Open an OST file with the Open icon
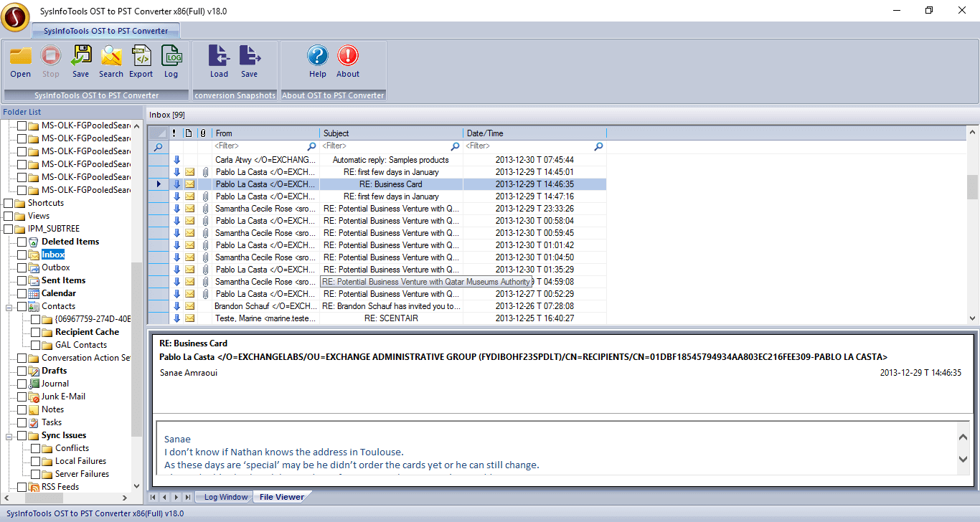The width and height of the screenshot is (980, 522). pyautogui.click(x=20, y=55)
